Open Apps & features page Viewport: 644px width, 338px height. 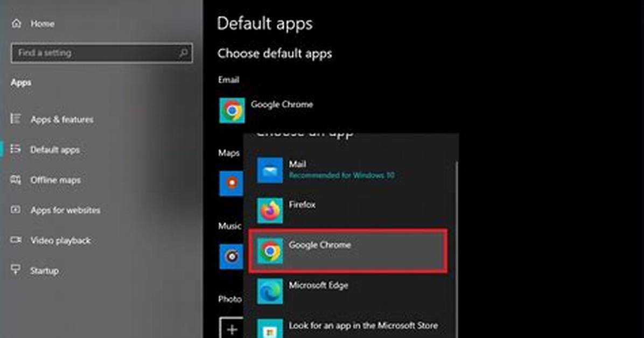(61, 119)
